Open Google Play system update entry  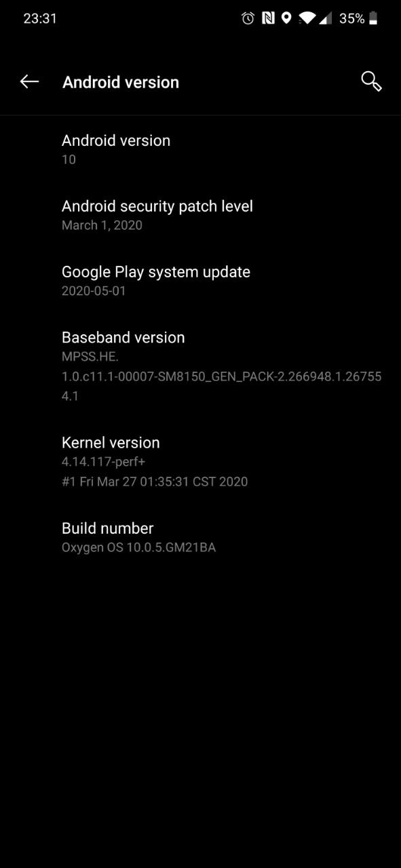click(x=200, y=281)
